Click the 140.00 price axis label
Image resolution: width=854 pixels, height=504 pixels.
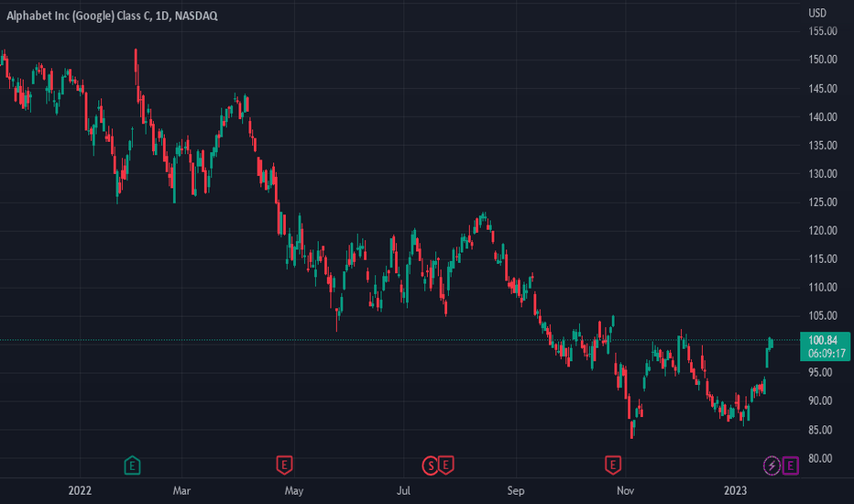tap(823, 116)
